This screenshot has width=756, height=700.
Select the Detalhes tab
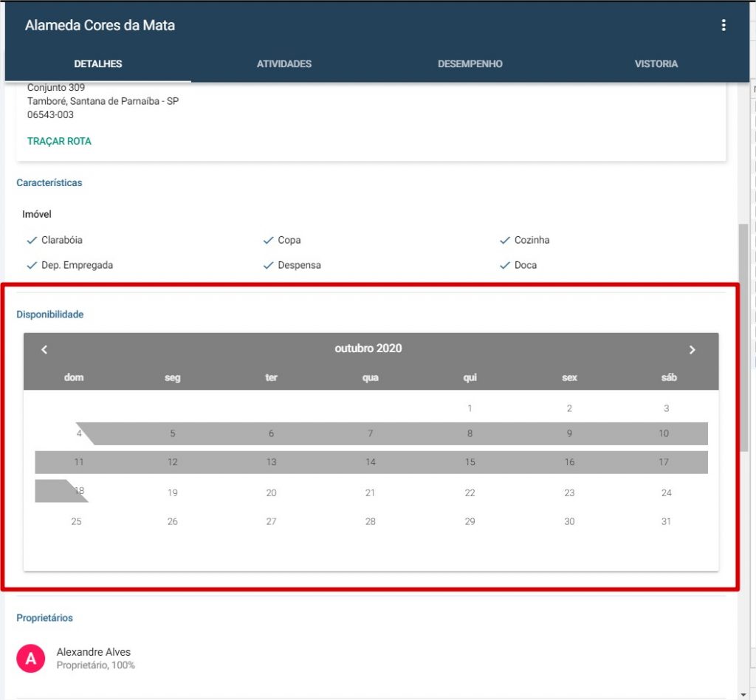click(98, 64)
